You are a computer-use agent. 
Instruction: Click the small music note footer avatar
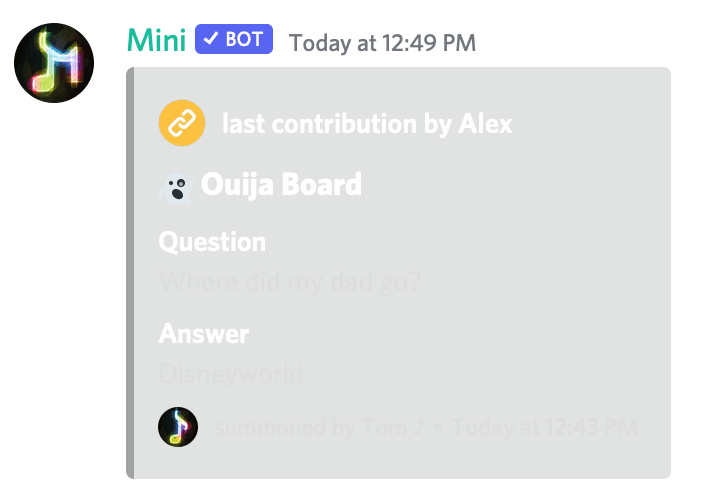click(178, 427)
